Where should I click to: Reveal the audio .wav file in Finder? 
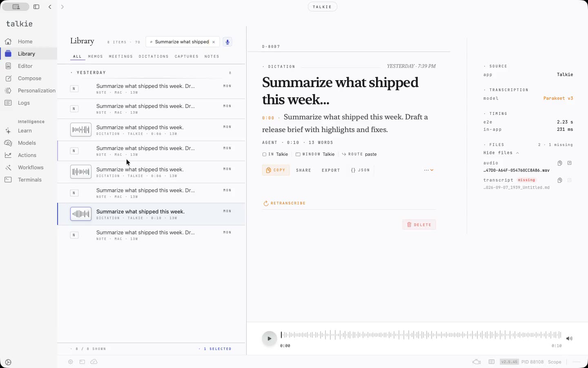tap(570, 163)
